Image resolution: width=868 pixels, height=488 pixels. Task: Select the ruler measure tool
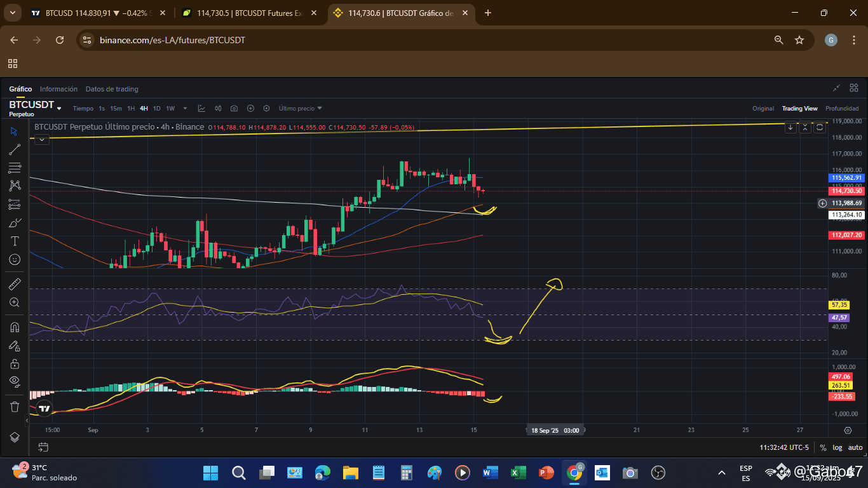[15, 284]
